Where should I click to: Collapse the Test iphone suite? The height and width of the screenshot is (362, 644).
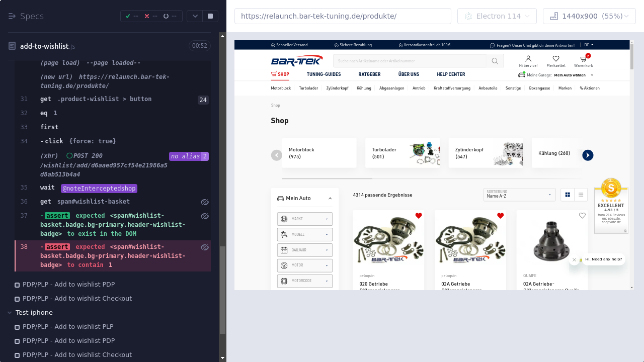pyautogui.click(x=10, y=313)
